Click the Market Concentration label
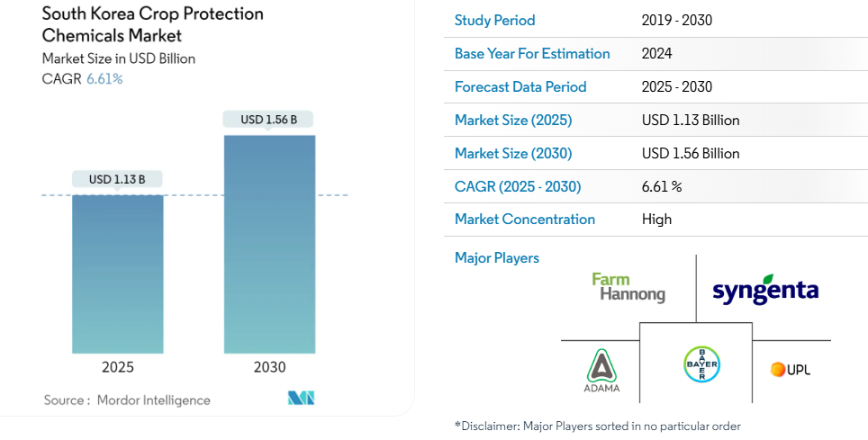 pyautogui.click(x=525, y=219)
